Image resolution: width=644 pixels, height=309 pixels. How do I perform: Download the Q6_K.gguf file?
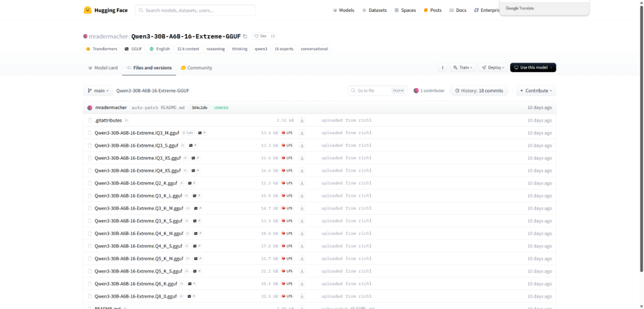(x=302, y=283)
